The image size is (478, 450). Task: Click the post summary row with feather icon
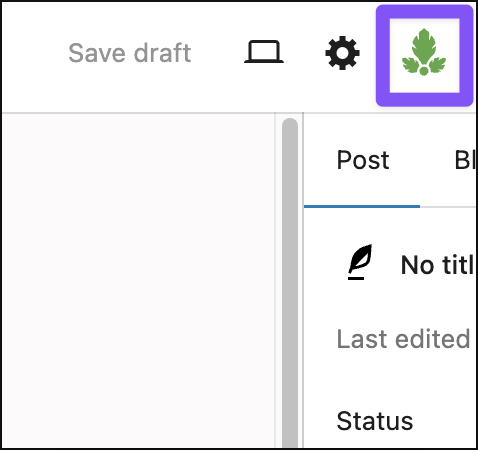tap(410, 263)
